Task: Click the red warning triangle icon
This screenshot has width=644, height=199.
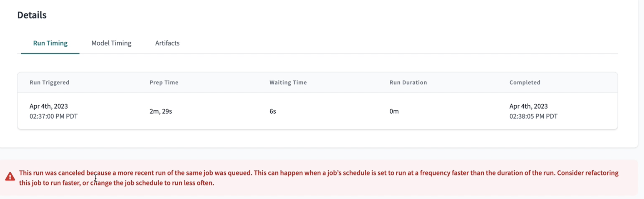Action: click(x=10, y=177)
